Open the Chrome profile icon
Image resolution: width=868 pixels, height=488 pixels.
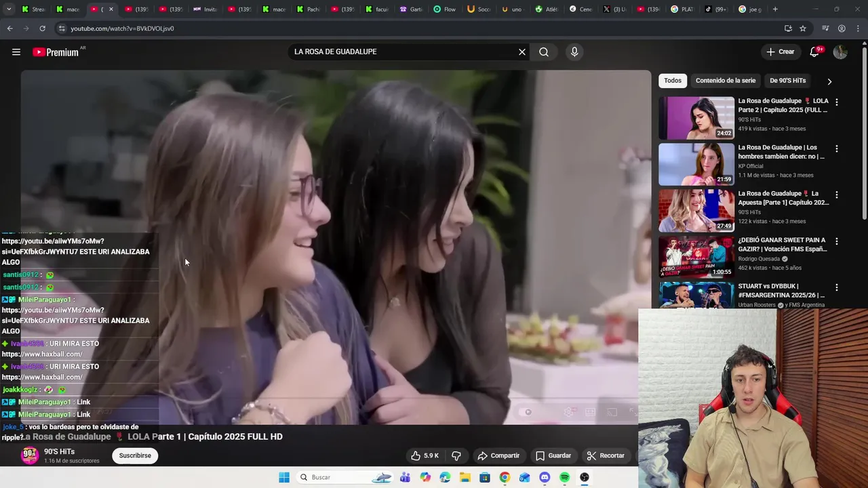coord(842,28)
